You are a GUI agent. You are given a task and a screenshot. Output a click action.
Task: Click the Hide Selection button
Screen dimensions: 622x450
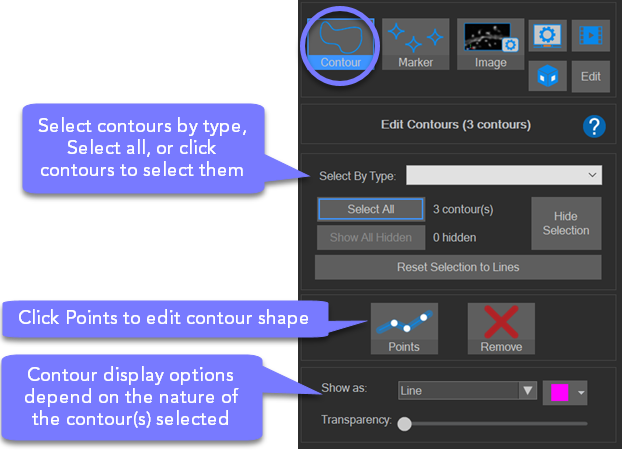coord(566,223)
